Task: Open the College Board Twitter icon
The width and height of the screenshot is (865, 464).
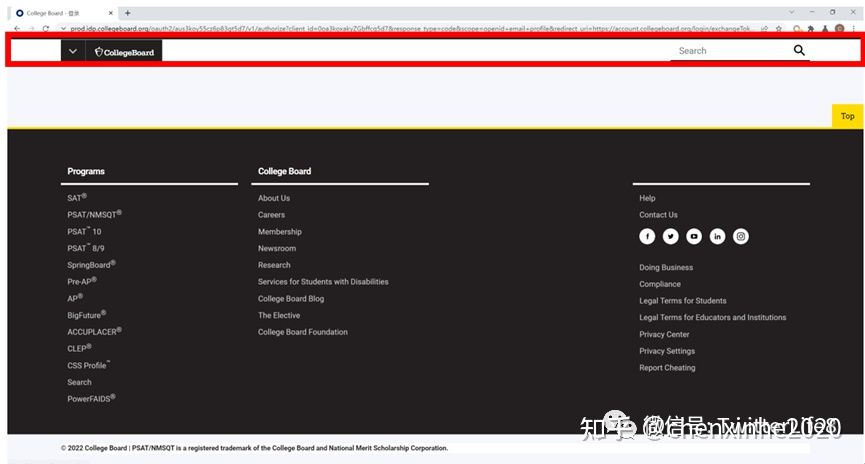Action: pyautogui.click(x=670, y=236)
